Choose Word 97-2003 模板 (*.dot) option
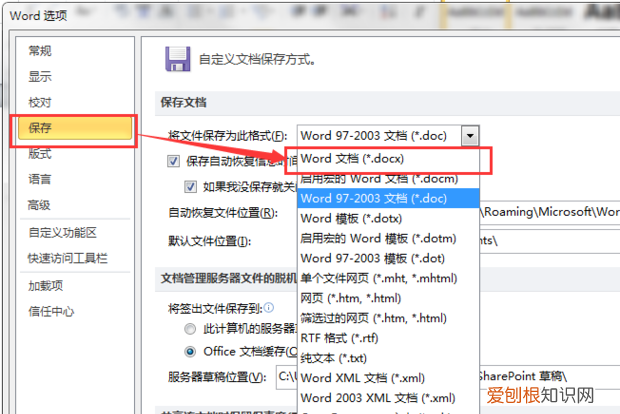The image size is (620, 414). click(x=388, y=258)
